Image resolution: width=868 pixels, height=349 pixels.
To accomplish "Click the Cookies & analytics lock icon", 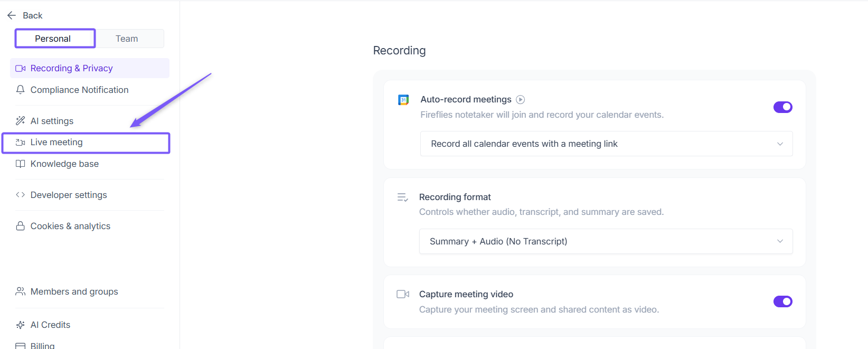I will (x=21, y=226).
